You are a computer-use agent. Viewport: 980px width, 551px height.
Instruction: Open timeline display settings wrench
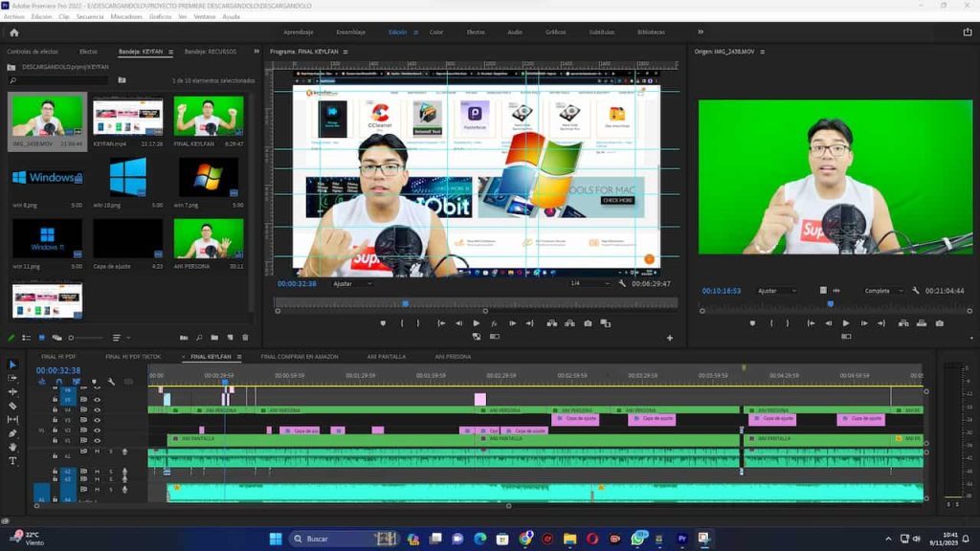click(111, 381)
